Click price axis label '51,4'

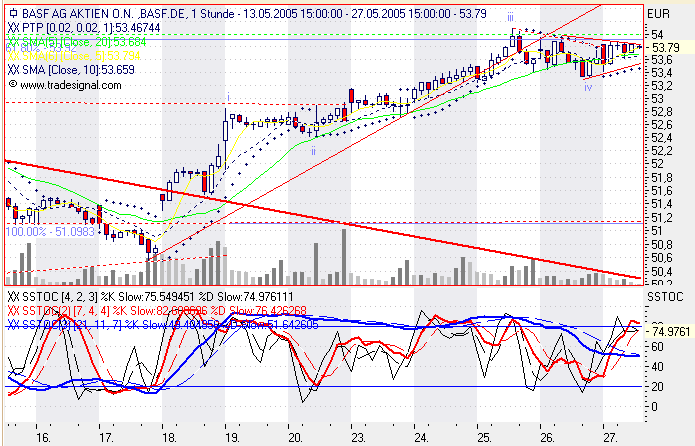pos(662,204)
